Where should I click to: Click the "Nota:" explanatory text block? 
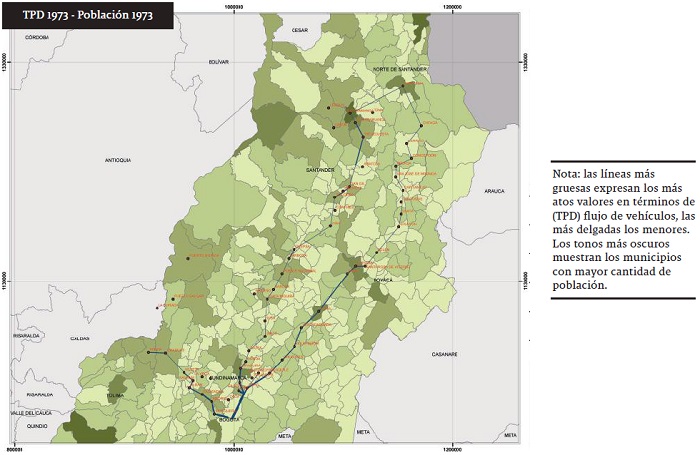(x=624, y=230)
